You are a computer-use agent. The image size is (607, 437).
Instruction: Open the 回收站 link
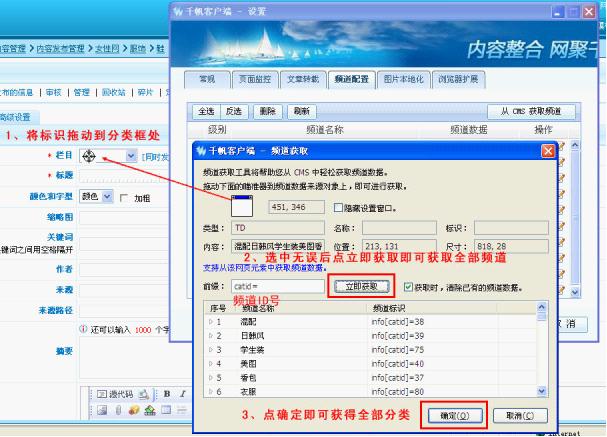click(113, 92)
